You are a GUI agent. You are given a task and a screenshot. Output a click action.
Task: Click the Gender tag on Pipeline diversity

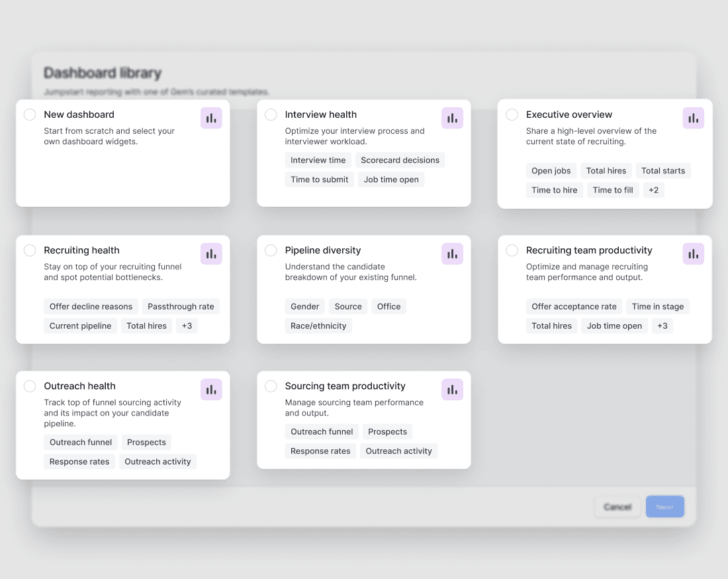(x=304, y=306)
